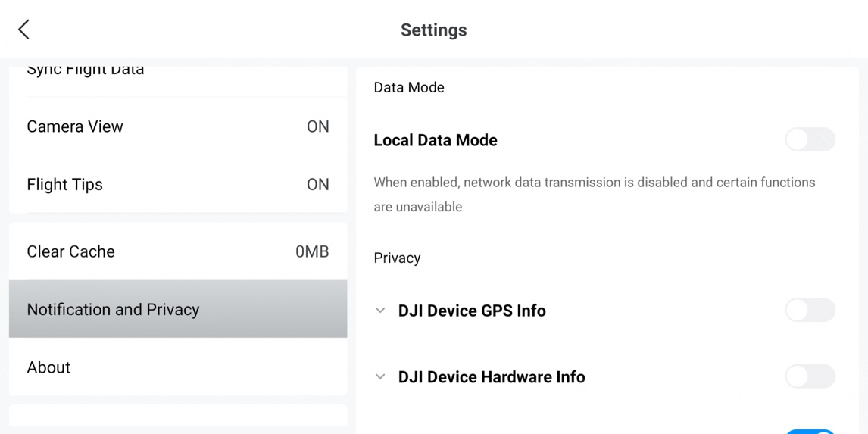Click the DJI Device GPS Info label

tap(472, 311)
